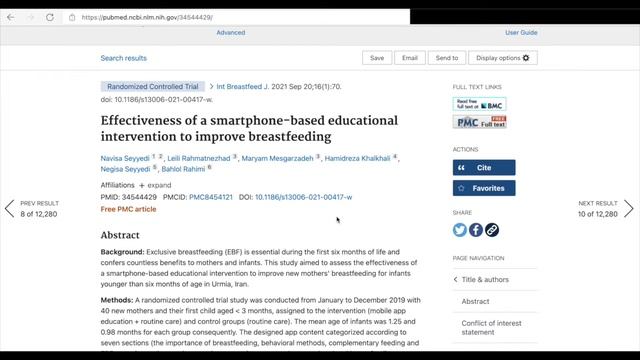The width and height of the screenshot is (640, 360).
Task: Open PMCID PMC8454121 link
Action: coord(211,197)
